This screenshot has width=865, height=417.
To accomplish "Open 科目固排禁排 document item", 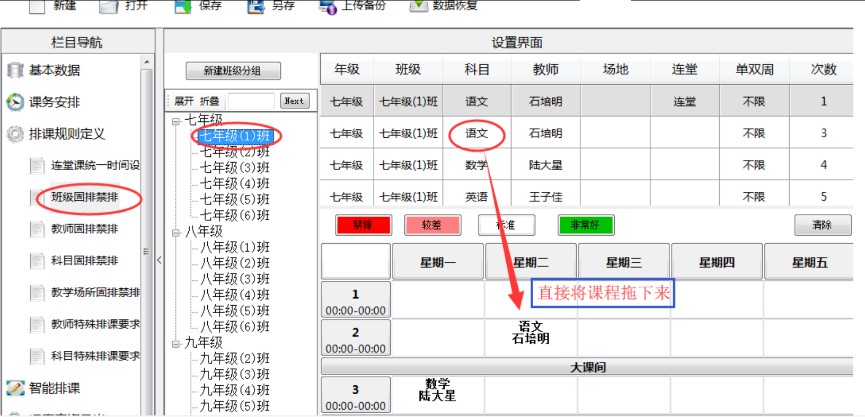I will tap(84, 261).
